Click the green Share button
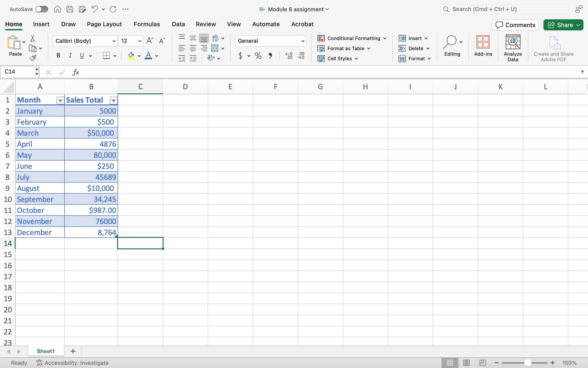The height and width of the screenshot is (368, 588). (563, 25)
